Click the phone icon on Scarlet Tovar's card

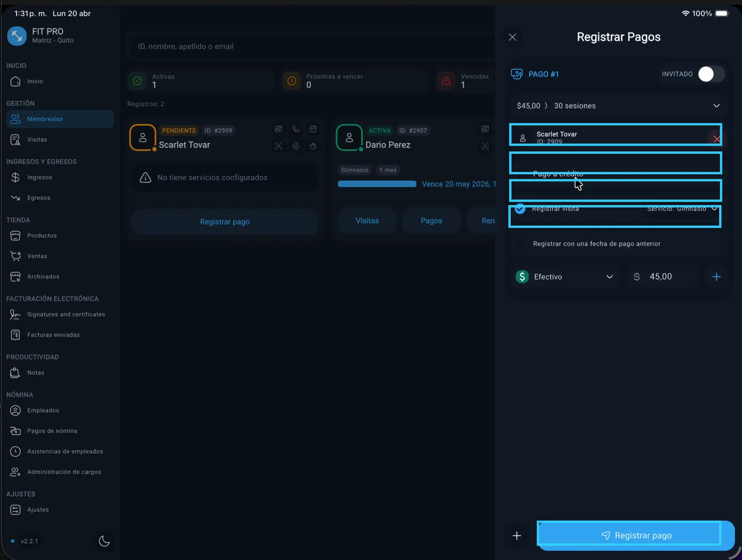coord(296,129)
